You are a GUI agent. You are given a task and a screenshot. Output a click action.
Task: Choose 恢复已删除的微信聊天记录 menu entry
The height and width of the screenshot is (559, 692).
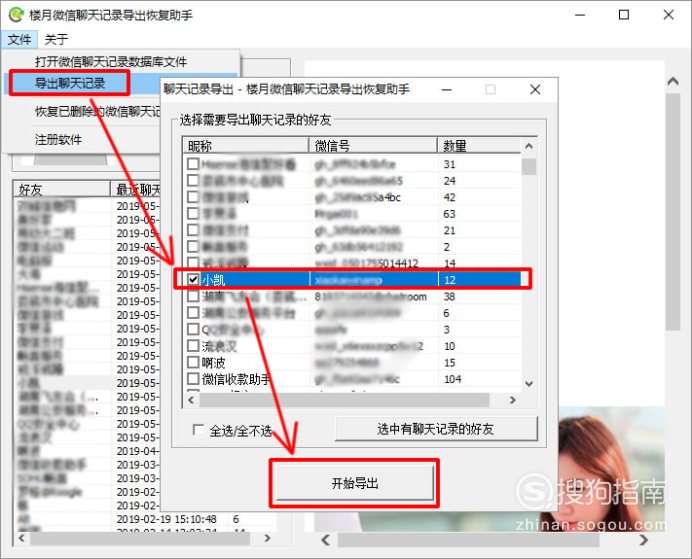click(98, 111)
